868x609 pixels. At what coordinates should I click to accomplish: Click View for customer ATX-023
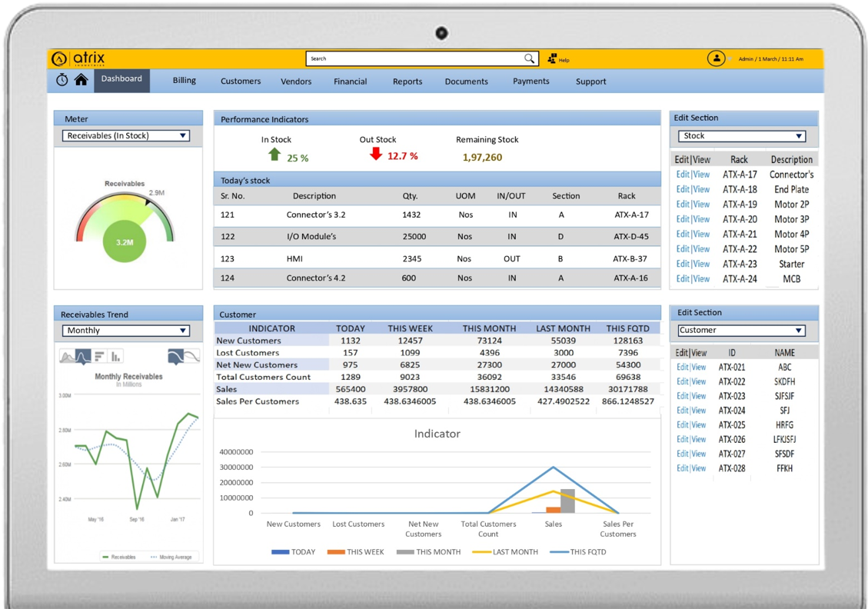tap(699, 396)
